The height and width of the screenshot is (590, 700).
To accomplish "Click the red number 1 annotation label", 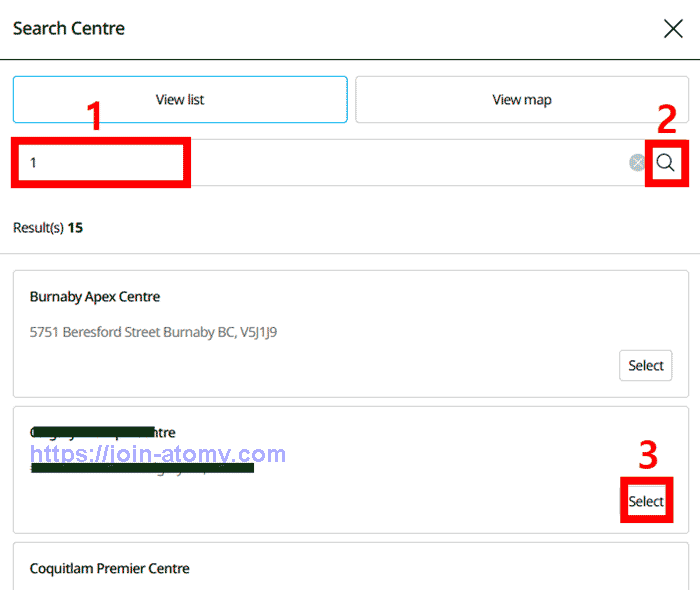I will point(95,119).
